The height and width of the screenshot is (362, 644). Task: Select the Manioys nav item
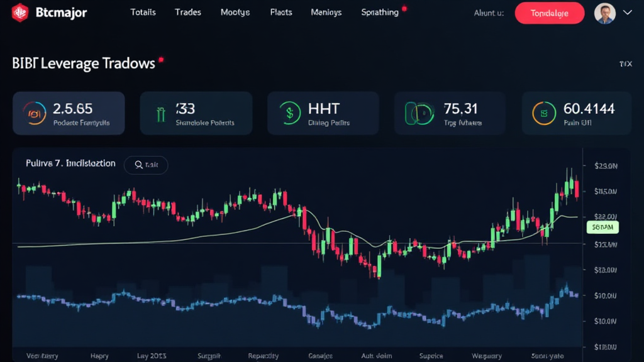tap(326, 11)
